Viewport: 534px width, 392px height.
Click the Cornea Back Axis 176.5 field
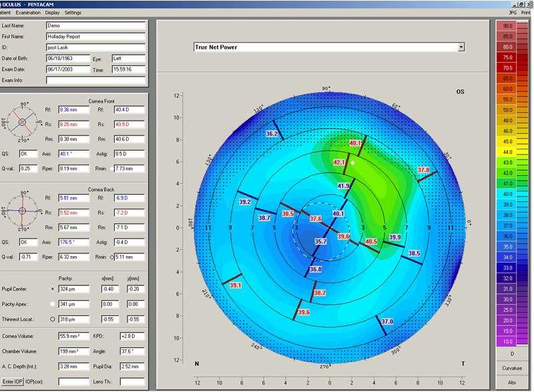pos(73,242)
